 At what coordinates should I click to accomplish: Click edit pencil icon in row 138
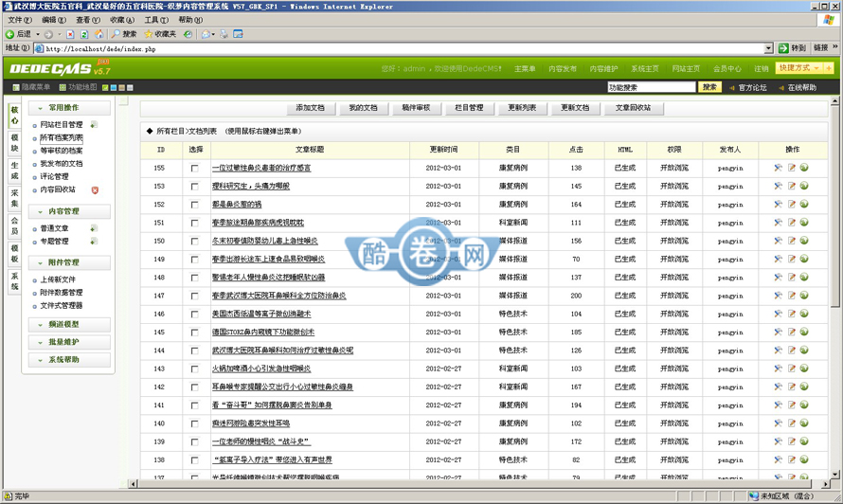pyautogui.click(x=792, y=459)
